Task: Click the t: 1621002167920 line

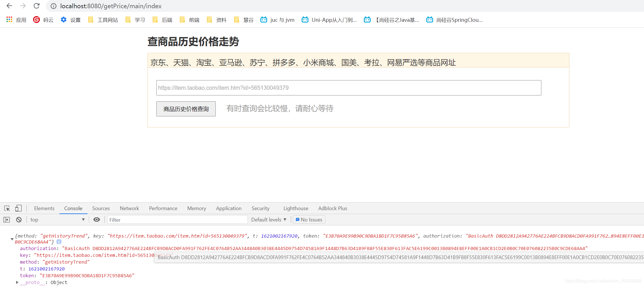Action: pyautogui.click(x=42, y=269)
